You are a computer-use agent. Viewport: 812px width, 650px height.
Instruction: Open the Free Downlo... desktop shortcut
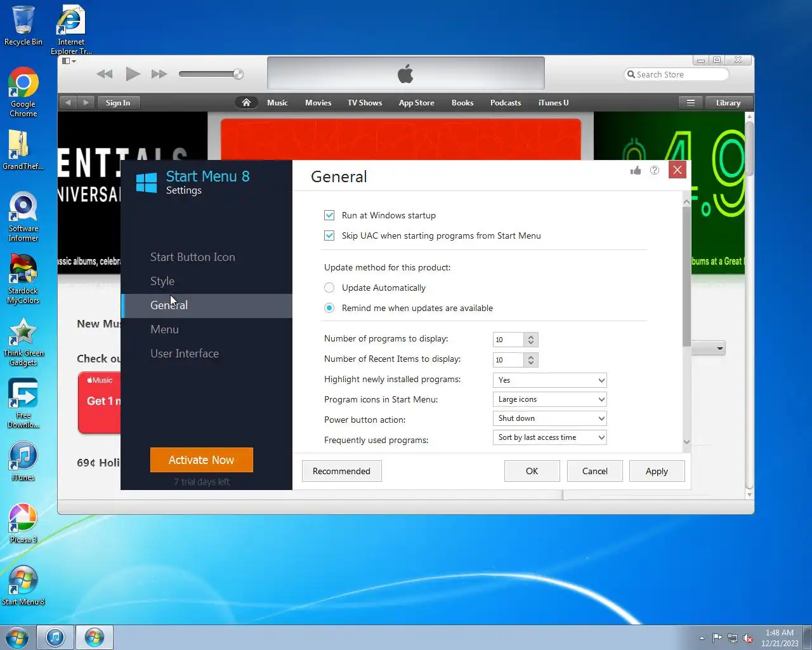click(x=23, y=403)
